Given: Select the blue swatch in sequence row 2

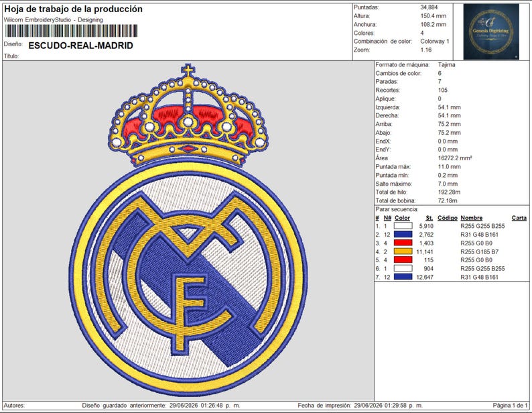Looking at the screenshot, I should (x=403, y=235).
